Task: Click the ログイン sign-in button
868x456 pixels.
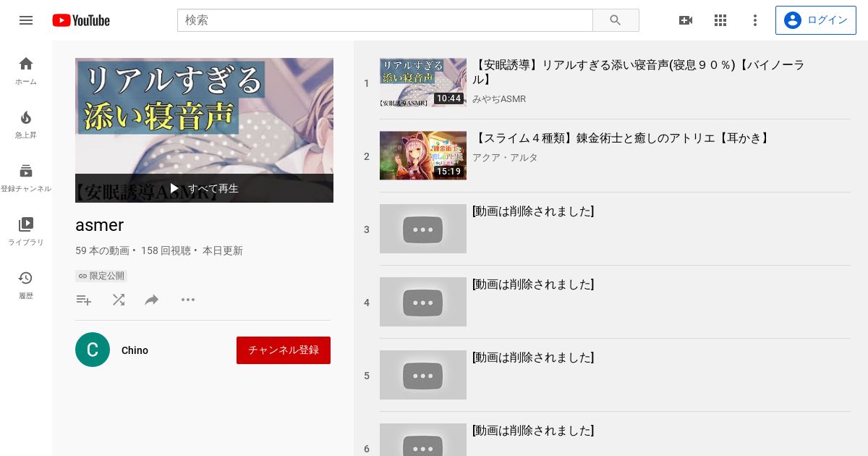Action: [x=815, y=20]
